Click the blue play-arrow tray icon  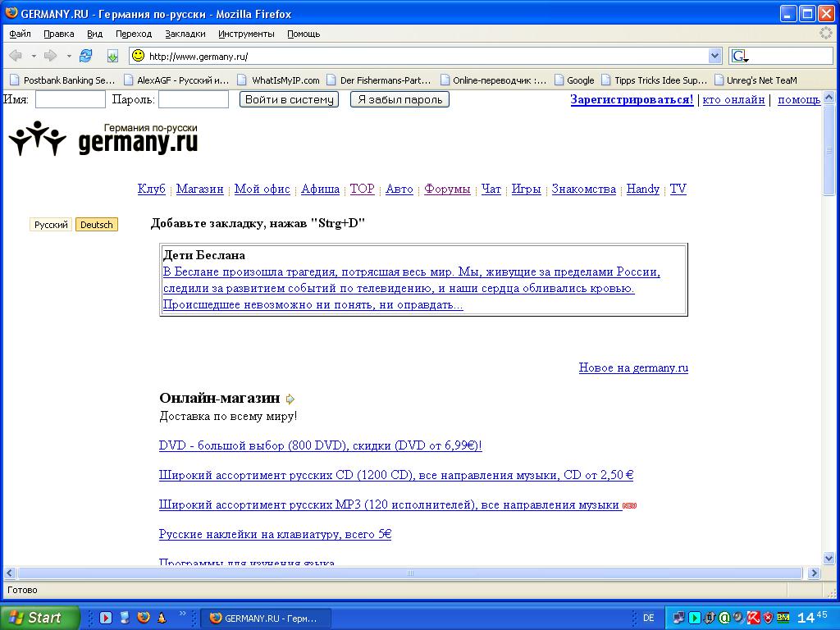[695, 618]
